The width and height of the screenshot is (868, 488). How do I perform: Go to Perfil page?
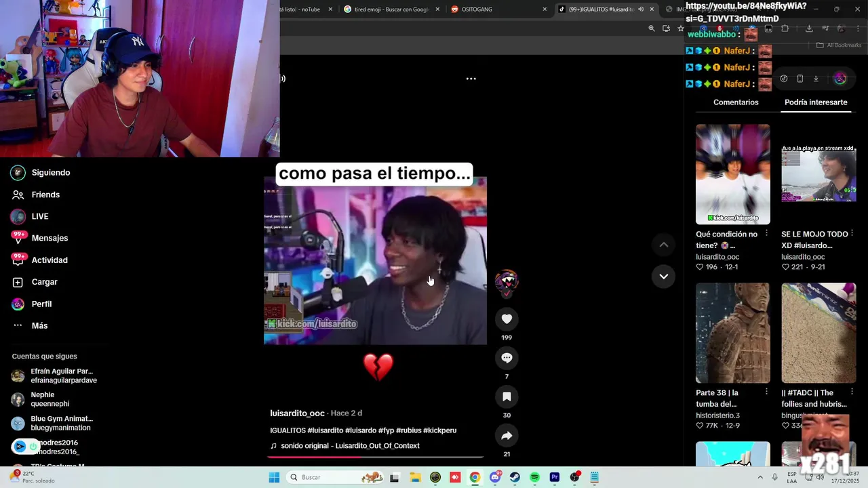click(32, 304)
